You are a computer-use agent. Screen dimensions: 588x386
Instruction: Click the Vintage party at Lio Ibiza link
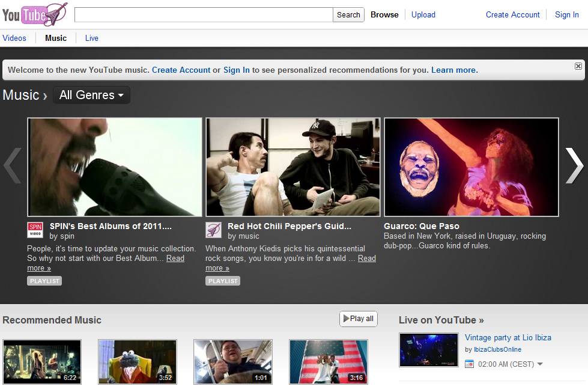click(508, 337)
